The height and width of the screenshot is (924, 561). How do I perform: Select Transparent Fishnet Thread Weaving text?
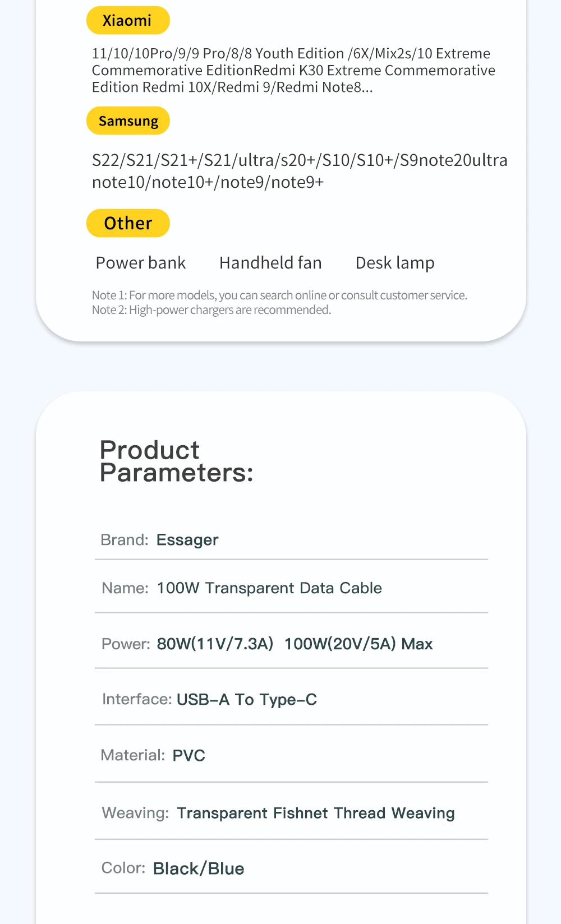click(x=316, y=813)
